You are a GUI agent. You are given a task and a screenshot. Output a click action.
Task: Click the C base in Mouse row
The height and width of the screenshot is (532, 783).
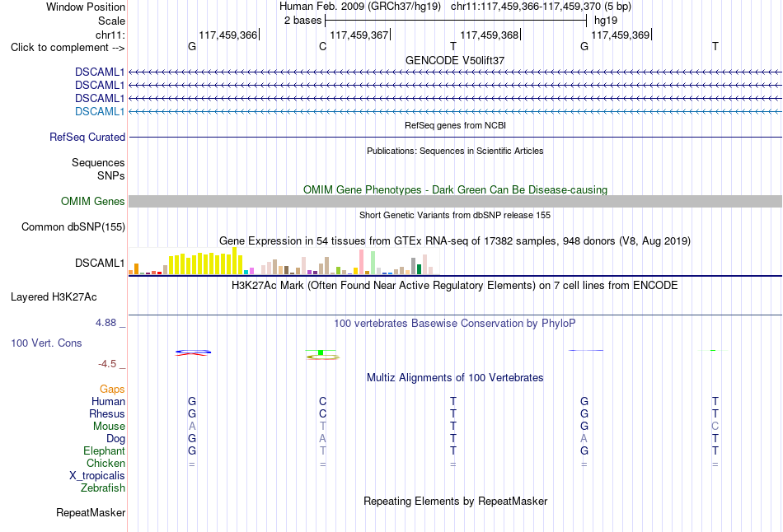coord(715,427)
